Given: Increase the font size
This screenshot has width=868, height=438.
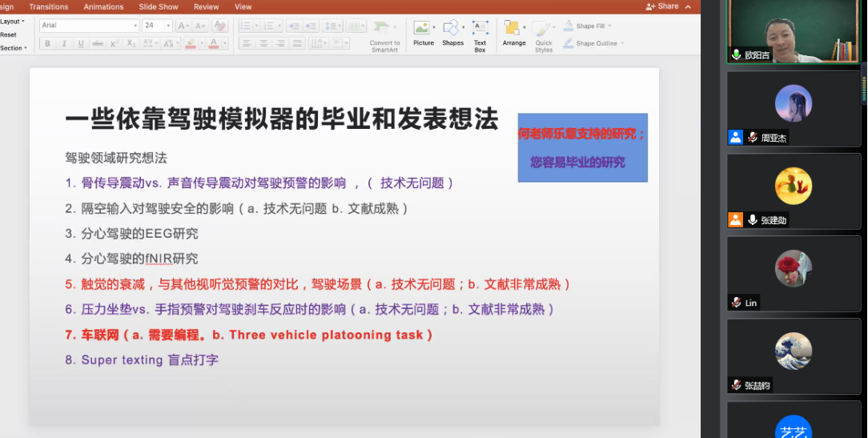Looking at the screenshot, I should pyautogui.click(x=183, y=26).
